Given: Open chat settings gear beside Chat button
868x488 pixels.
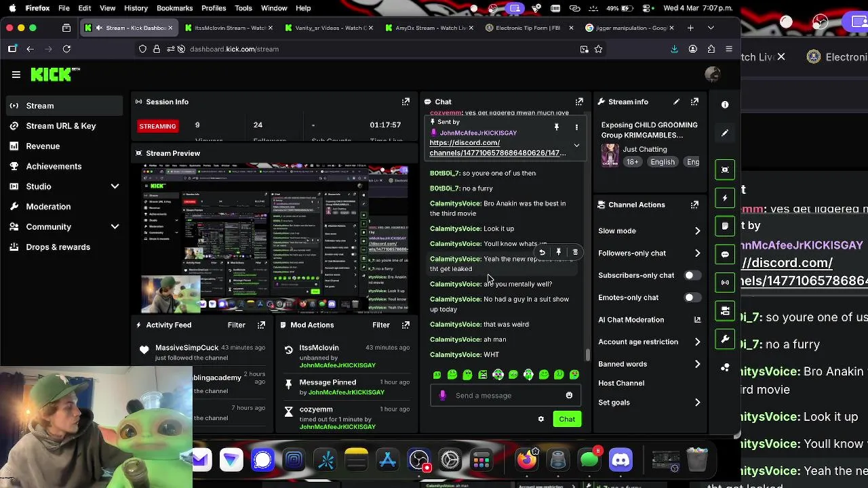Looking at the screenshot, I should (541, 419).
